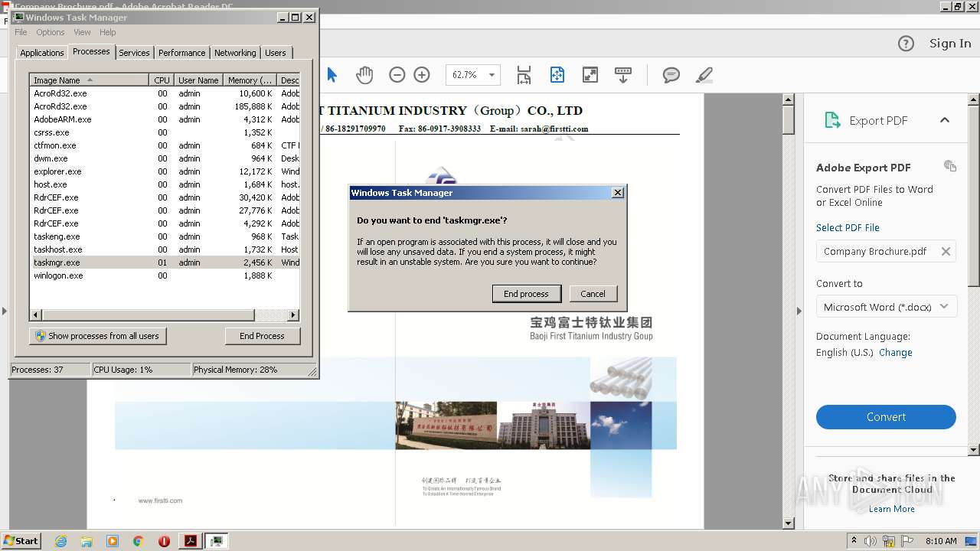Image resolution: width=980 pixels, height=551 pixels.
Task: Switch to the Performance tab
Action: (x=181, y=53)
